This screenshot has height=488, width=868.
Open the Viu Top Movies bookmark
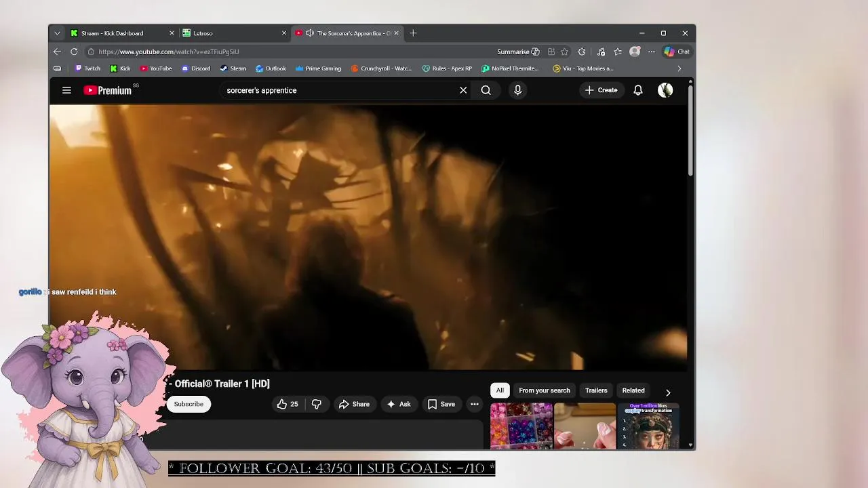583,68
